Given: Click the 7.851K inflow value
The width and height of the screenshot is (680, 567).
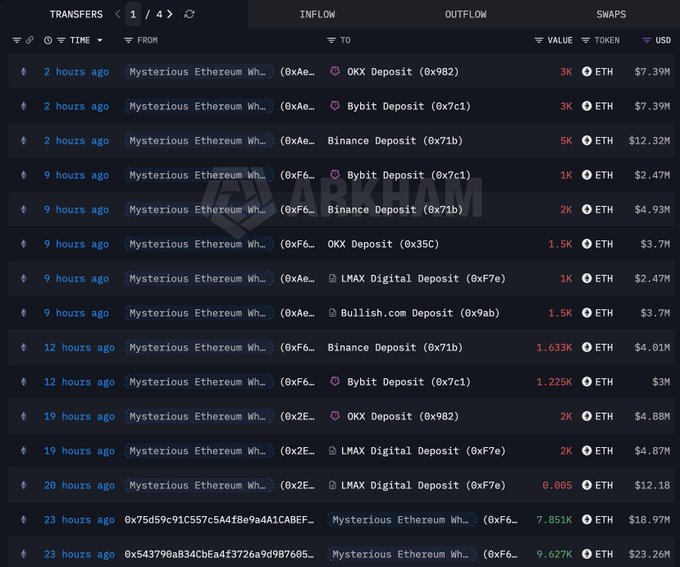Looking at the screenshot, I should [554, 520].
